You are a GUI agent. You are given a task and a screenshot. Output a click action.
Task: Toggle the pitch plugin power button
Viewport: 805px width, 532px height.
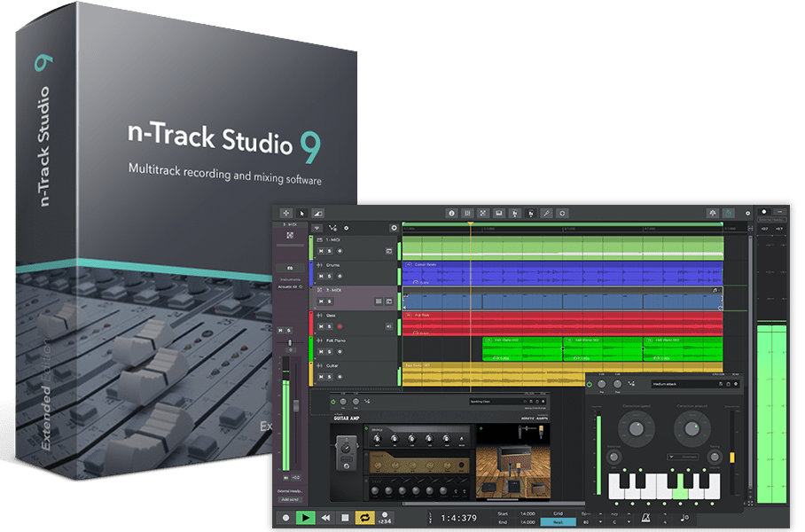589,384
